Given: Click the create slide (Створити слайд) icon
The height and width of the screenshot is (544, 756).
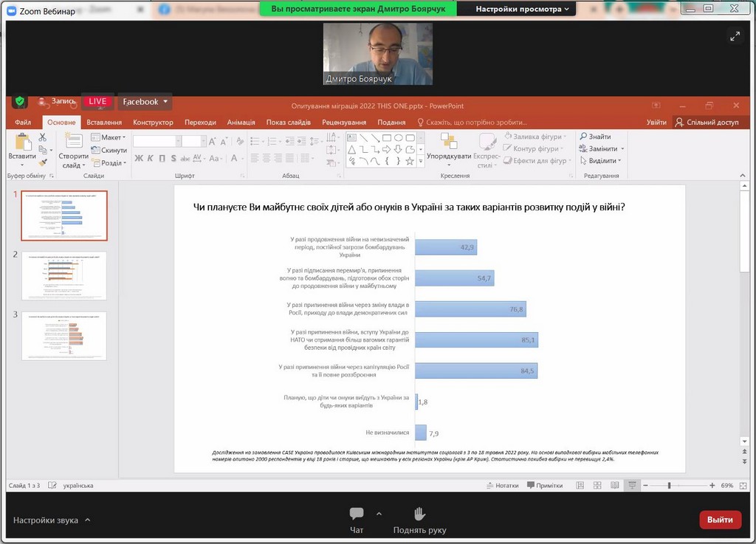Looking at the screenshot, I should (x=73, y=142).
